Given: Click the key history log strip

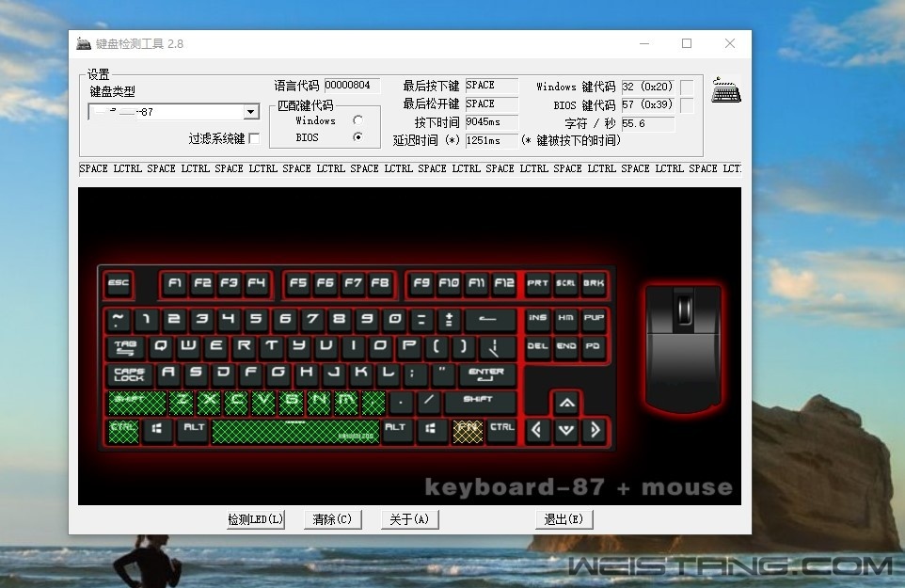Looking at the screenshot, I should (409, 169).
